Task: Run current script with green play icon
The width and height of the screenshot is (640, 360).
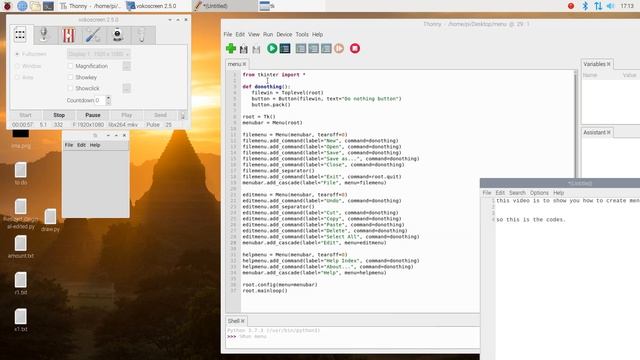Action: click(272, 48)
